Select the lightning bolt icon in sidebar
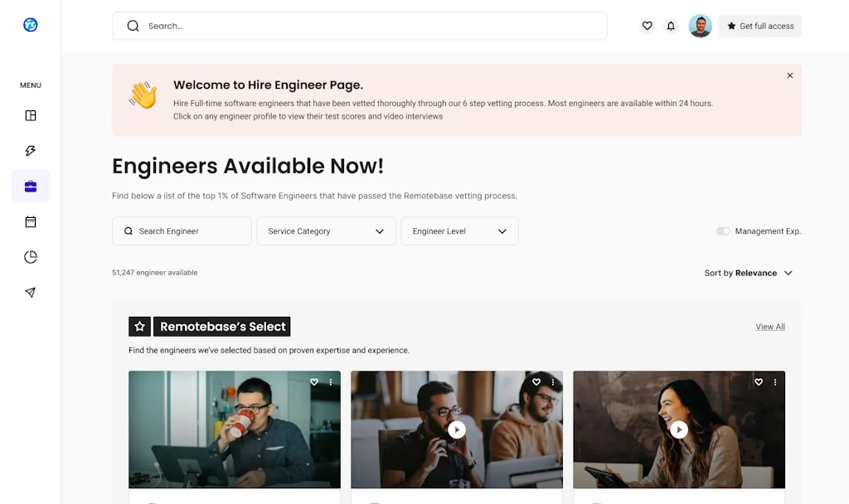Viewport: 849px width, 504px height. tap(30, 151)
